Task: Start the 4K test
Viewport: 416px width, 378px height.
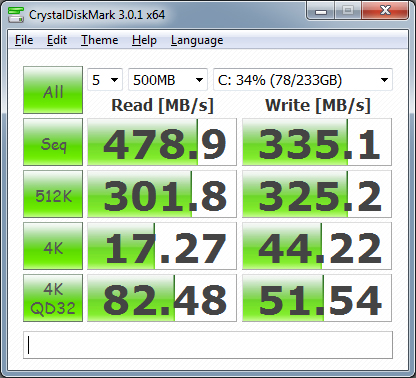Action: click(53, 246)
